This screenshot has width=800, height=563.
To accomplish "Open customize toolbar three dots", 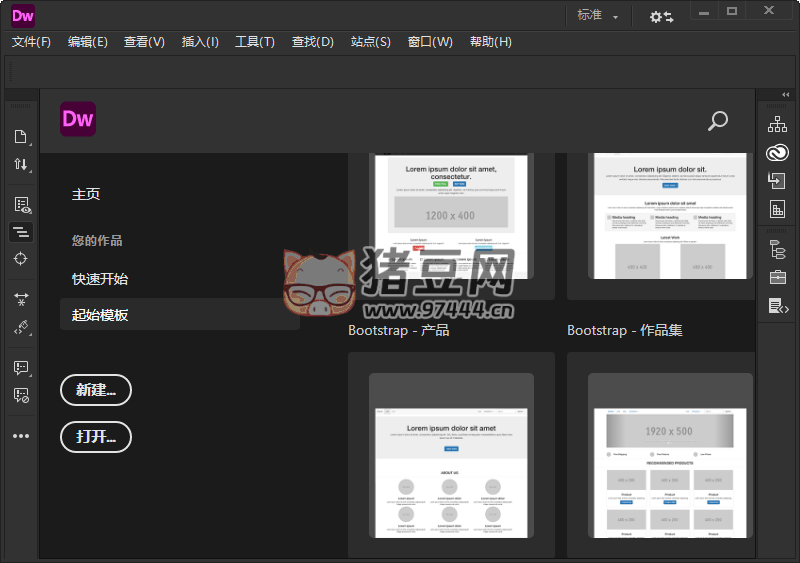I will (x=21, y=436).
